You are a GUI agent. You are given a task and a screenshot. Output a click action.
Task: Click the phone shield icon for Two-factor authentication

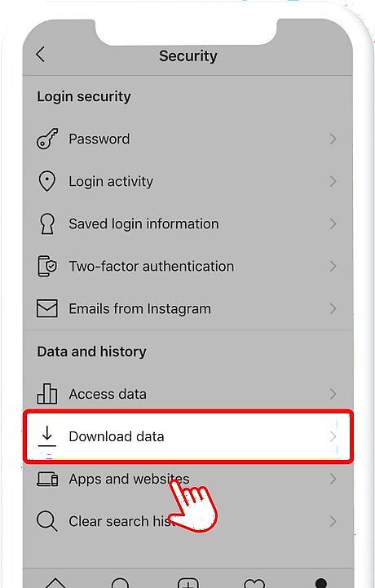[x=47, y=266]
